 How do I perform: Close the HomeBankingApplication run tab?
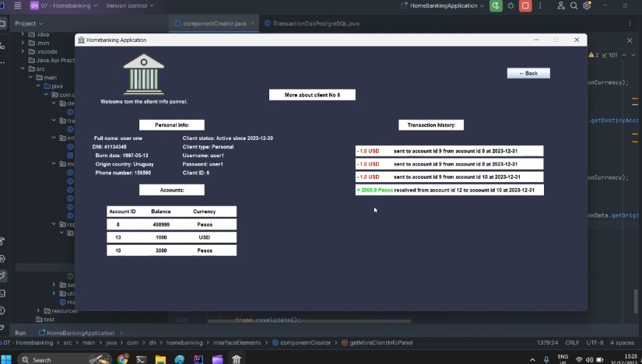[121, 333]
